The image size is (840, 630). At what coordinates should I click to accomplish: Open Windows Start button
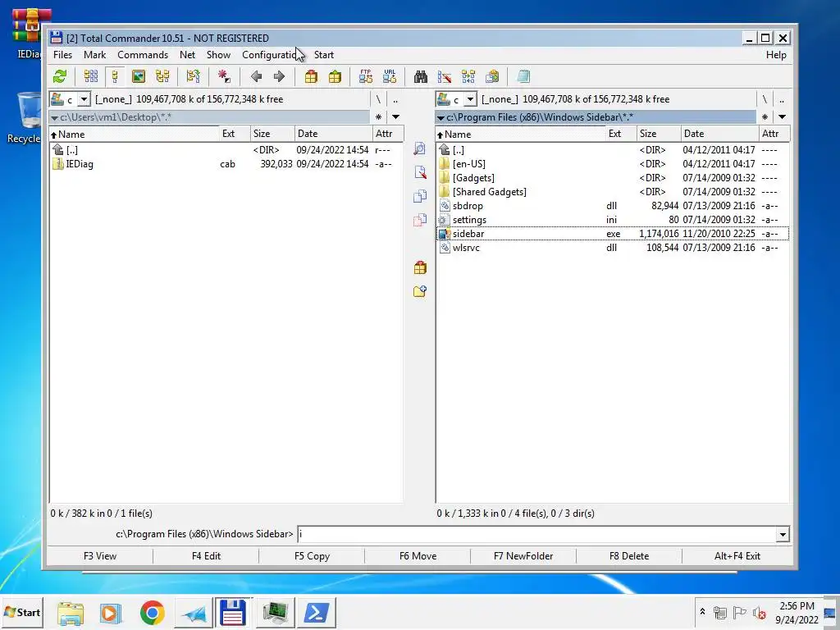pos(22,612)
